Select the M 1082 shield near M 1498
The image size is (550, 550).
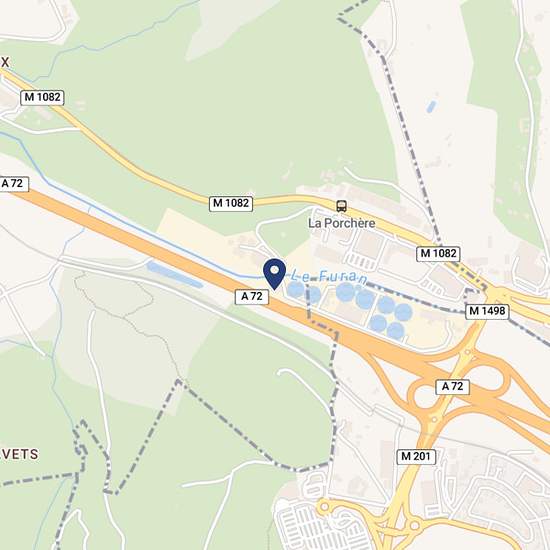click(x=438, y=254)
